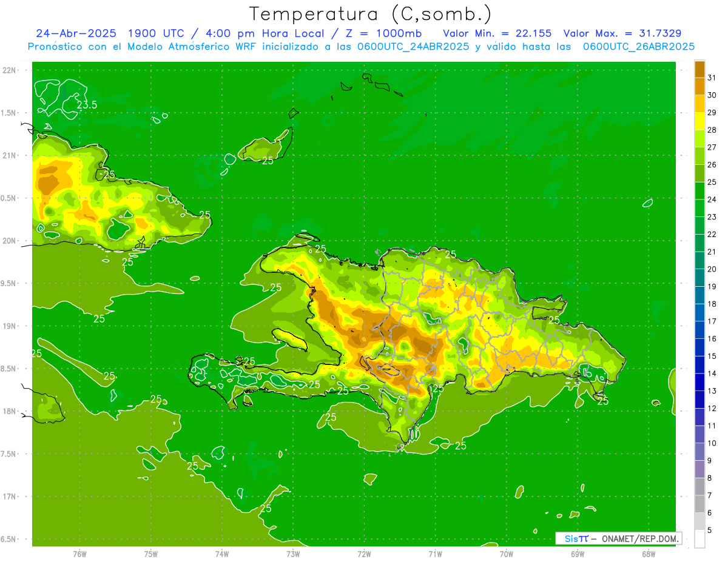The width and height of the screenshot is (728, 562).
Task: Select the date text "24-Abr-2025"
Action: coord(76,33)
